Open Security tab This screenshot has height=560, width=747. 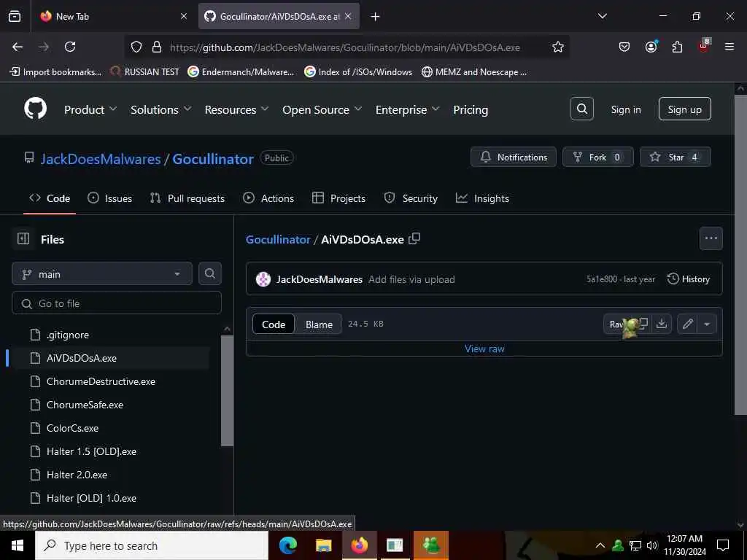click(x=411, y=198)
